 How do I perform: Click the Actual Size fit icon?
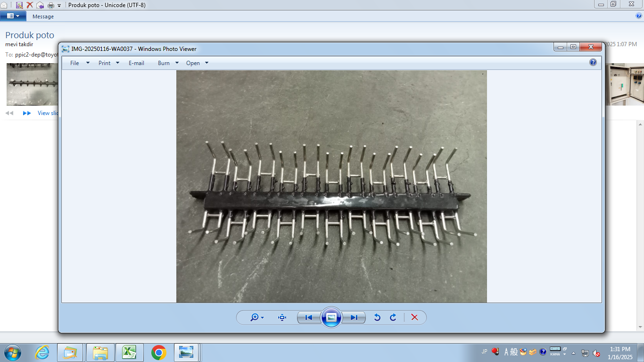[x=282, y=317]
